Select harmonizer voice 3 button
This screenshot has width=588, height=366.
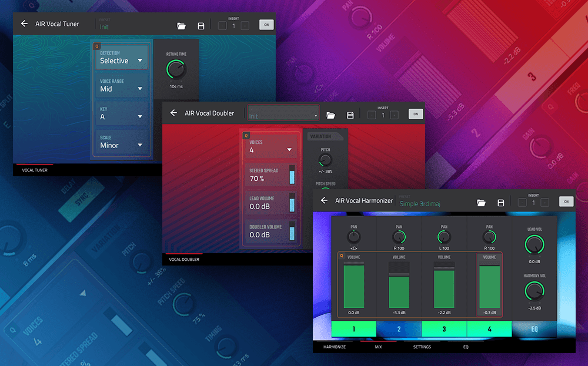coord(444,329)
